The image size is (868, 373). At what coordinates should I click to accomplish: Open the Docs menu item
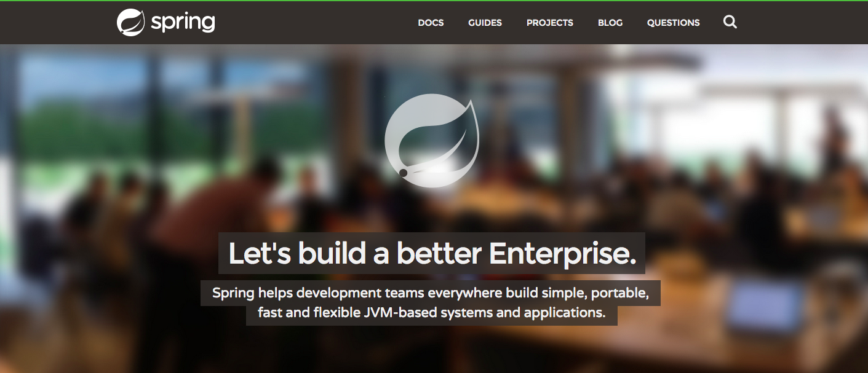pos(431,23)
